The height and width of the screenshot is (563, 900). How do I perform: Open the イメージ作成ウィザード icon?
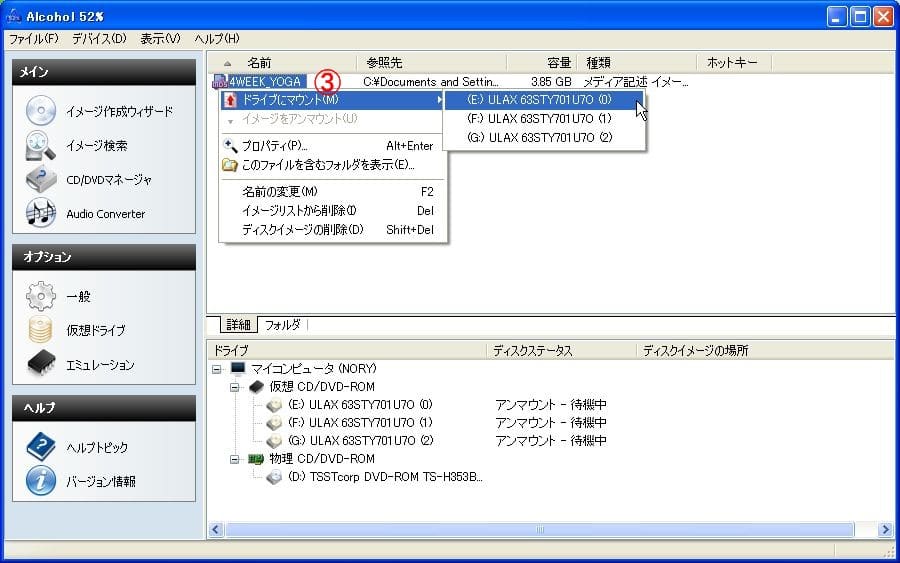[x=41, y=111]
